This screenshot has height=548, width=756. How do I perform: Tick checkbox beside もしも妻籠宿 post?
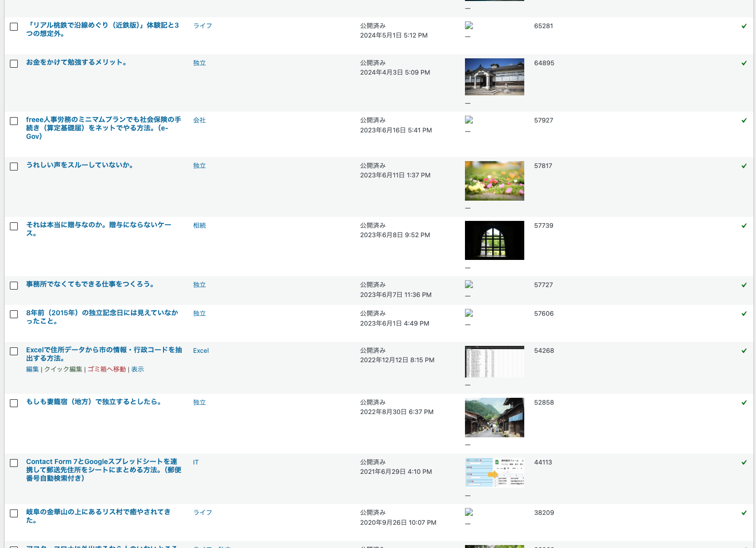tap(14, 403)
